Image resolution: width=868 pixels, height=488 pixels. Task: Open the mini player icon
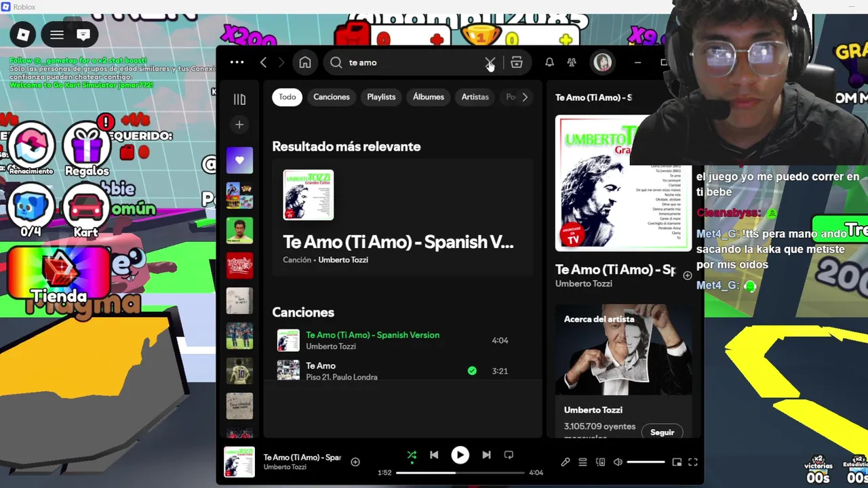click(x=677, y=462)
